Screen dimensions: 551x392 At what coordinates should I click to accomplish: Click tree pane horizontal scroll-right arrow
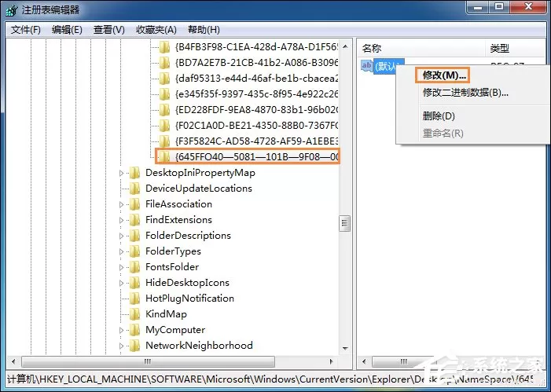click(x=331, y=361)
